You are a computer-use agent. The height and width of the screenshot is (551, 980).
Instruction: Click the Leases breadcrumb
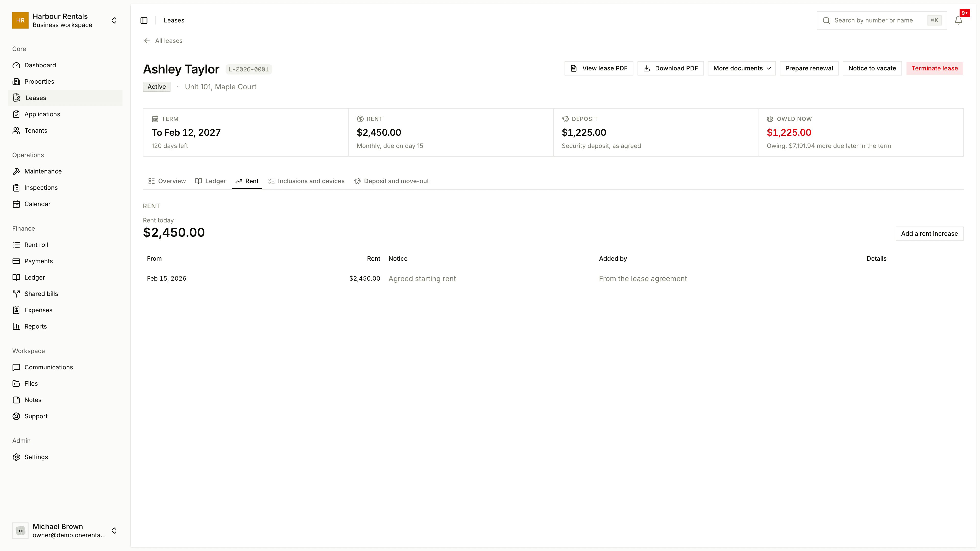click(x=174, y=20)
